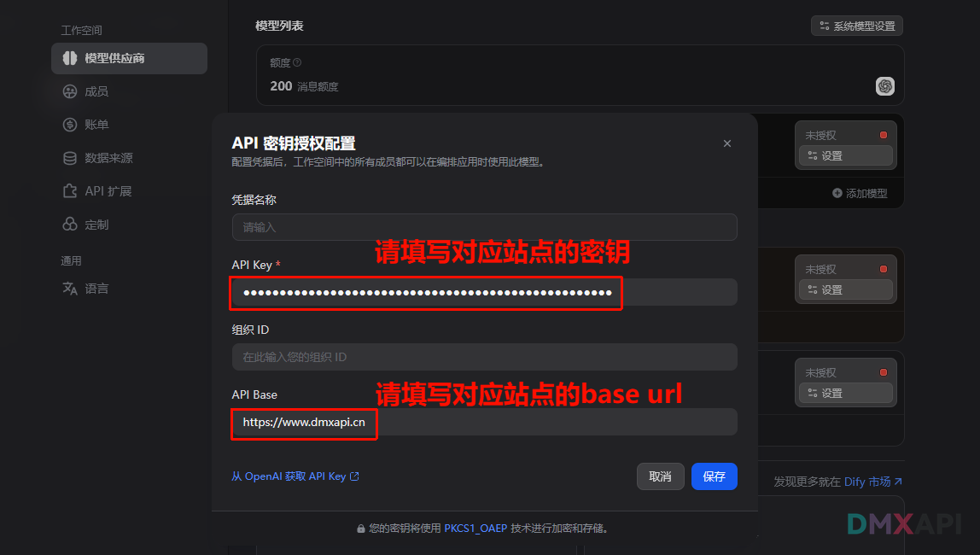Click the 取消 button
This screenshot has height=555, width=980.
(661, 476)
